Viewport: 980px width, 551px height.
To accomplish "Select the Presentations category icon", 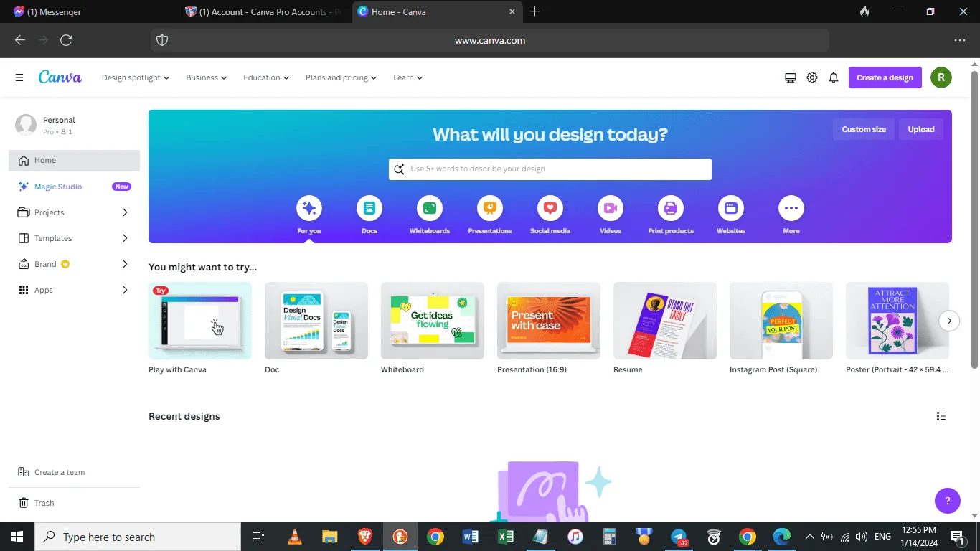I will pos(490,208).
